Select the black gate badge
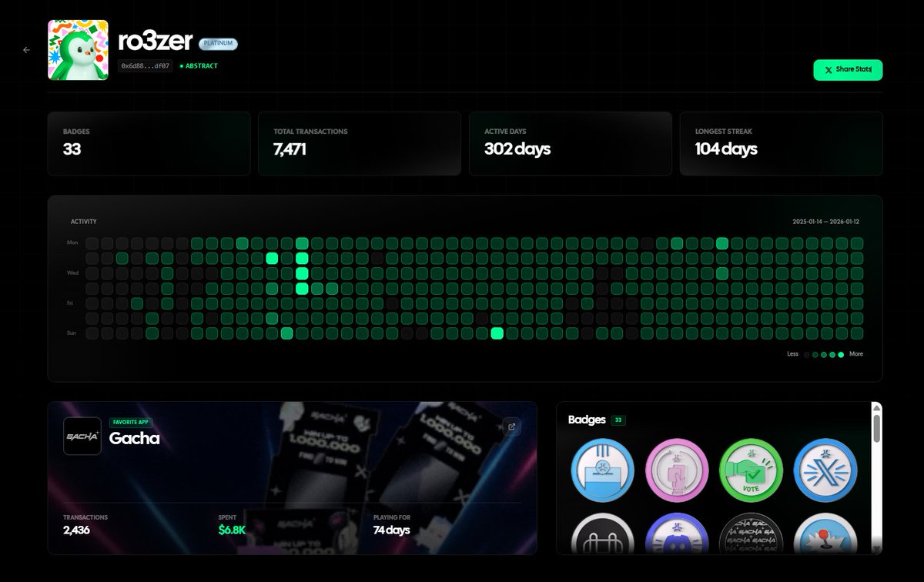 602,533
